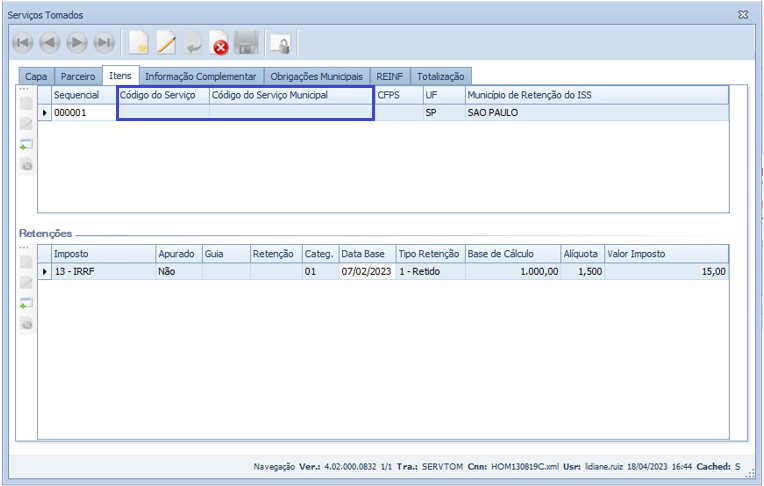
Task: Open the Informação Complementar tab
Action: [200, 76]
